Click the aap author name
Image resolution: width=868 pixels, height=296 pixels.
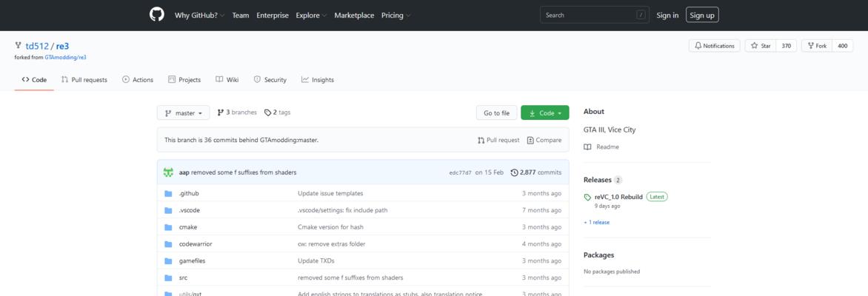click(x=184, y=172)
